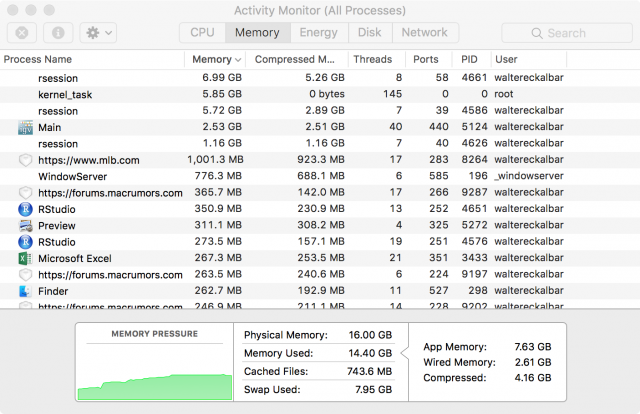The height and width of the screenshot is (414, 640).
Task: Sort by the Memory column header
Action: [215, 59]
